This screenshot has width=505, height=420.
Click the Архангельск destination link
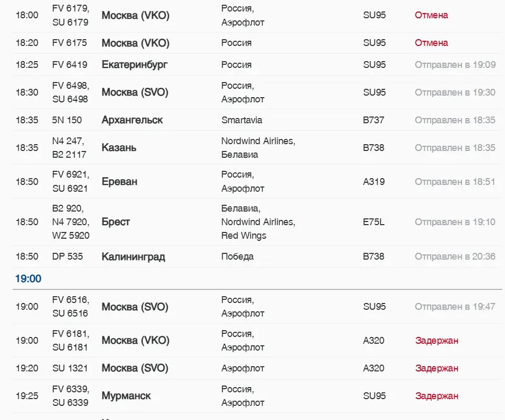pos(132,120)
